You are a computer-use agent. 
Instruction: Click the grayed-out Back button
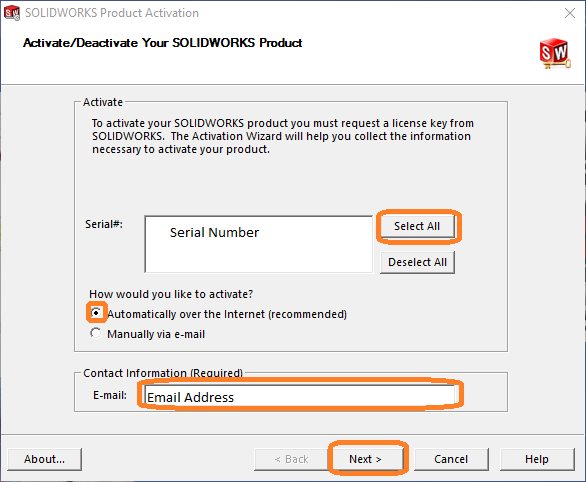[292, 459]
